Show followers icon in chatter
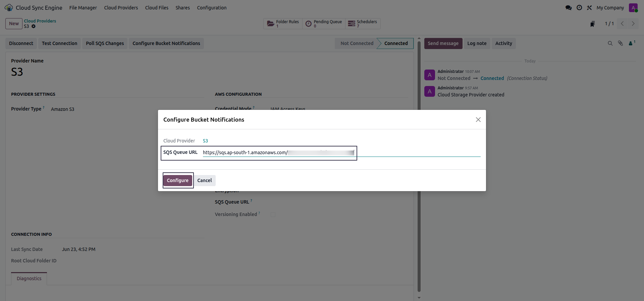The height and width of the screenshot is (301, 644). (632, 43)
